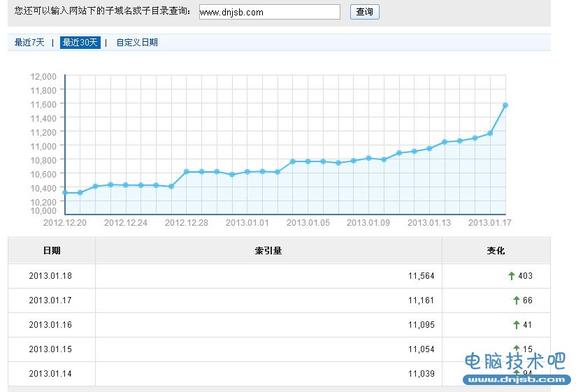Screen dimensions: 576x392
Task: Click the subdomain input field containing www.dnjsb.com
Action: coord(269,12)
